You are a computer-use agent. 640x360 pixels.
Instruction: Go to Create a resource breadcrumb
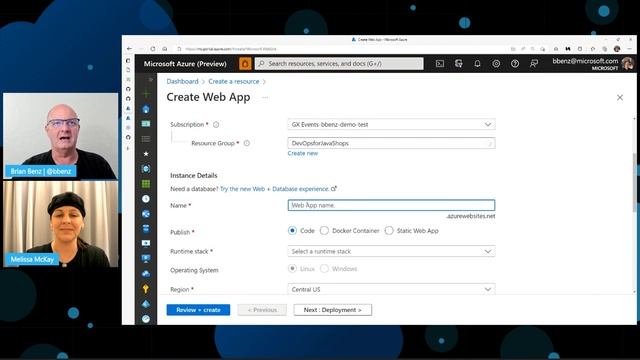[x=234, y=82]
